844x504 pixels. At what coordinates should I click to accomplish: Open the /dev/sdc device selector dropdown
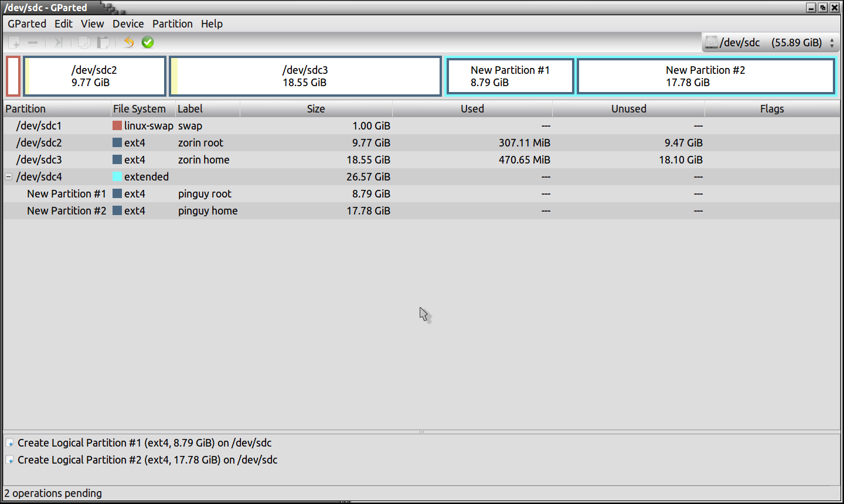pyautogui.click(x=770, y=42)
